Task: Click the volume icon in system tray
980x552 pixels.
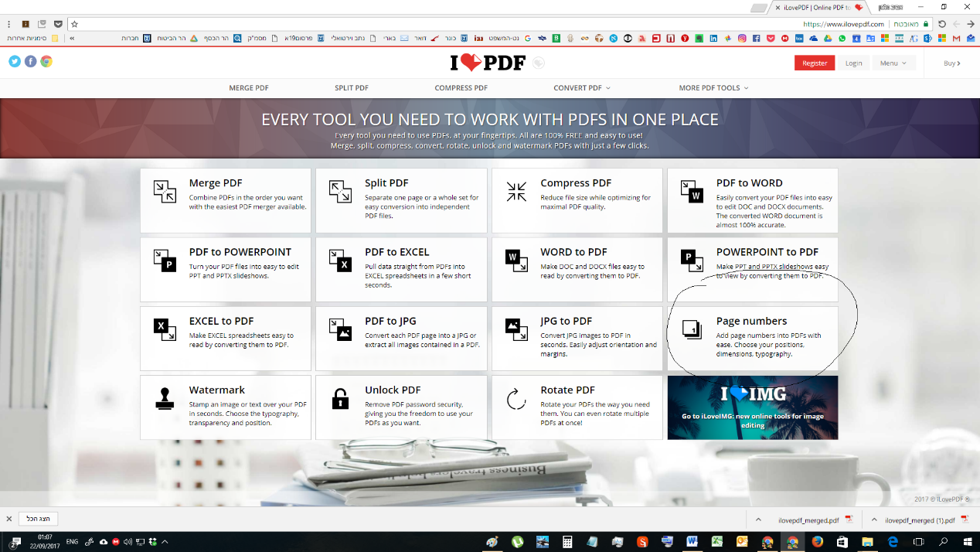Action: coord(128,541)
